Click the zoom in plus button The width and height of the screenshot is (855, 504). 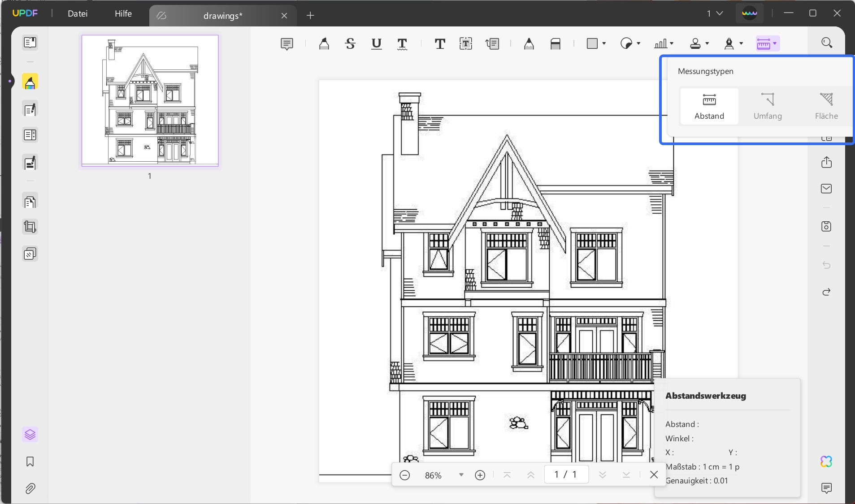(480, 475)
